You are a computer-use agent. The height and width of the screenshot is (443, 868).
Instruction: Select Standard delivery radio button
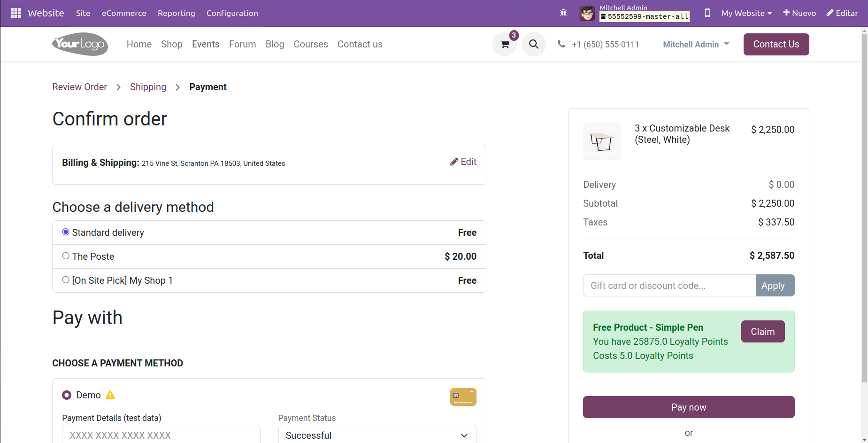pyautogui.click(x=66, y=232)
